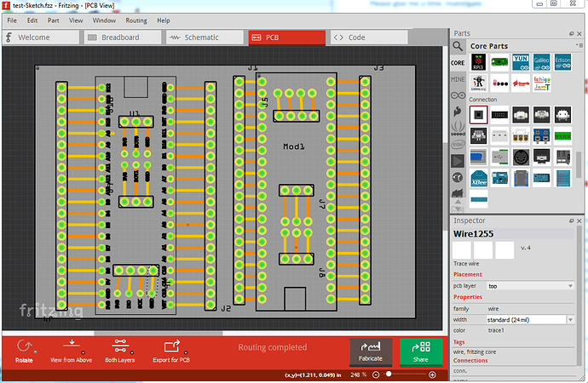
Task: Open the Help menu
Action: (x=164, y=20)
